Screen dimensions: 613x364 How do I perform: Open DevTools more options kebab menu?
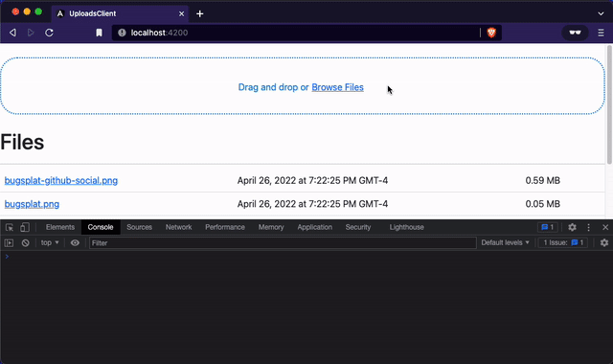(589, 227)
